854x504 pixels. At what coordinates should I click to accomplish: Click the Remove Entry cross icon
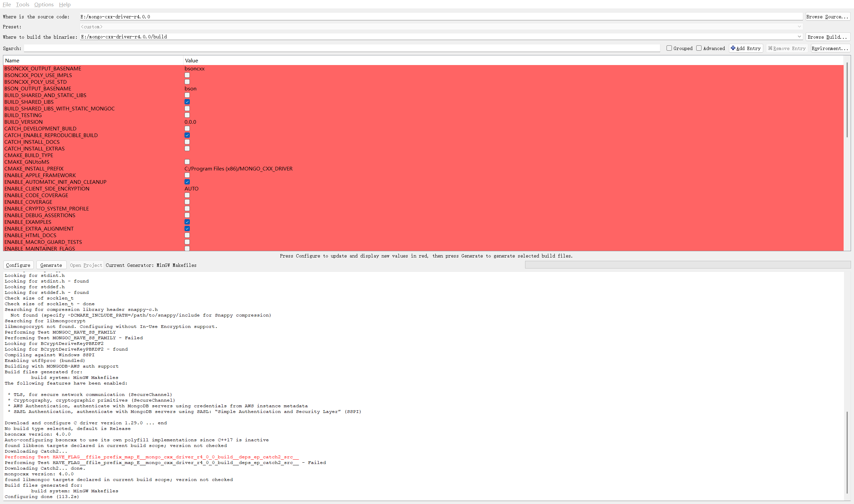[770, 48]
